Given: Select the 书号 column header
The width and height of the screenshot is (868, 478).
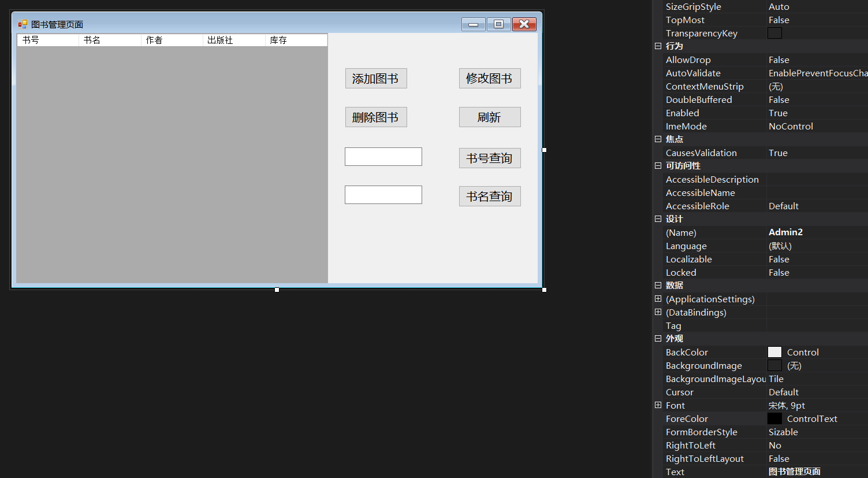Looking at the screenshot, I should [48, 40].
